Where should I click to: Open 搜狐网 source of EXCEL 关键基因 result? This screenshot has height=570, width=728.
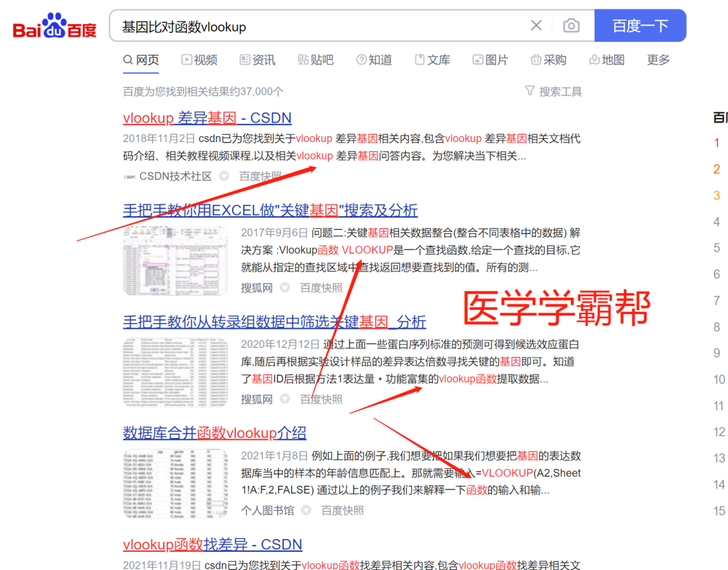point(257,288)
